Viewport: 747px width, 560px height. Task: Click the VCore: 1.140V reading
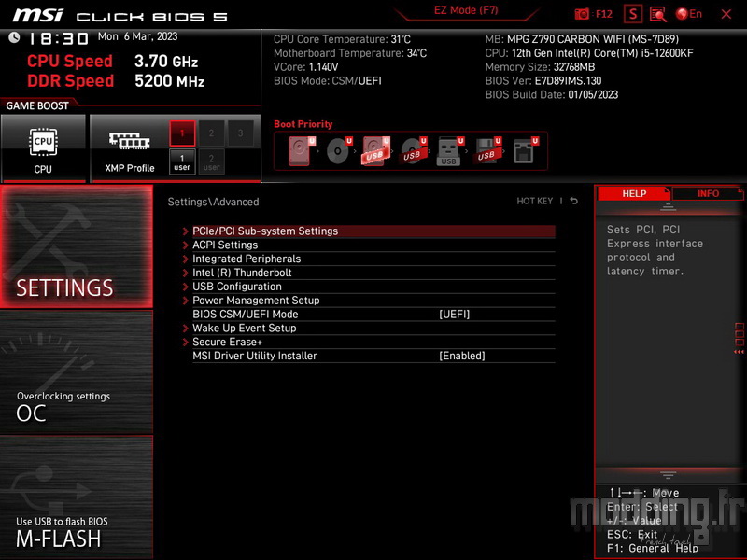click(306, 67)
